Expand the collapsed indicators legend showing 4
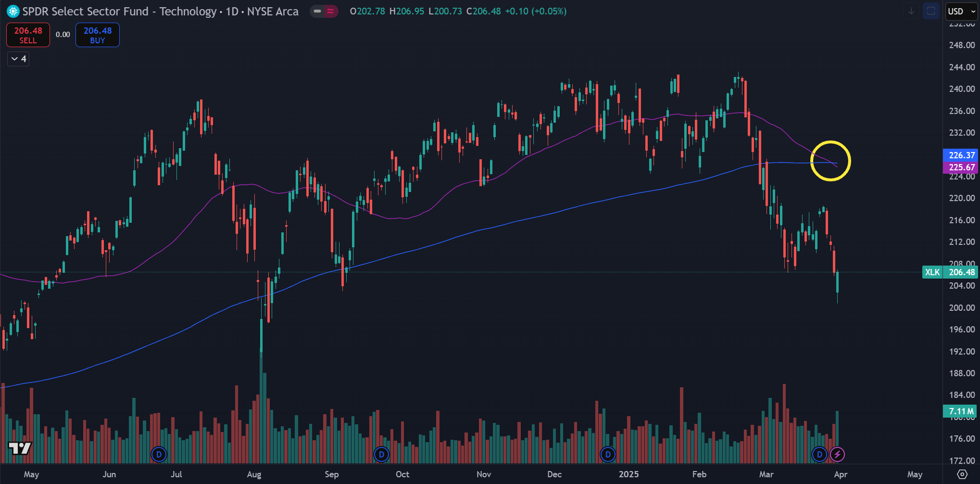The image size is (980, 484). click(18, 59)
